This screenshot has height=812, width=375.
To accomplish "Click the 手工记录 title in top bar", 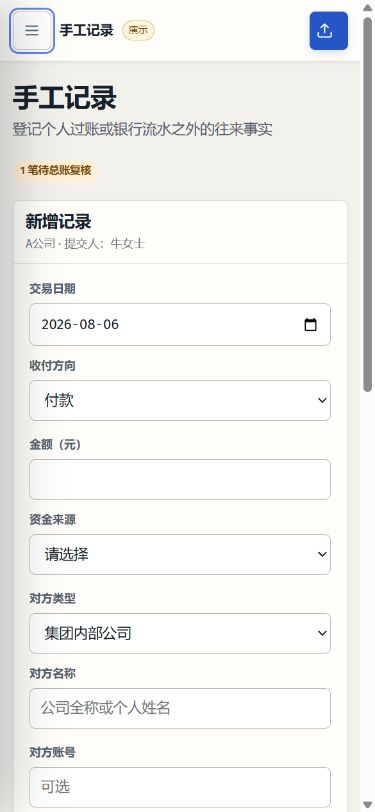I will coord(86,31).
